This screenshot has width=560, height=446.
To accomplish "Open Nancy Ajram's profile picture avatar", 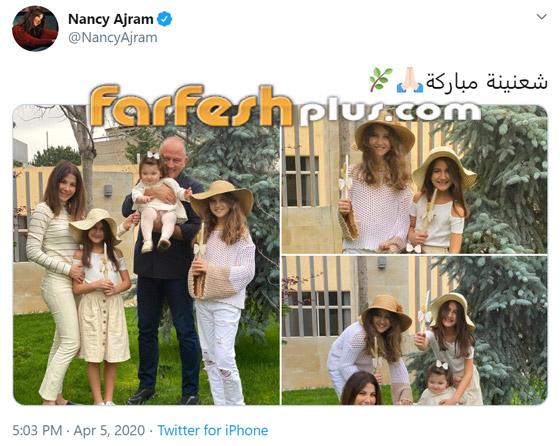I will pos(35,29).
